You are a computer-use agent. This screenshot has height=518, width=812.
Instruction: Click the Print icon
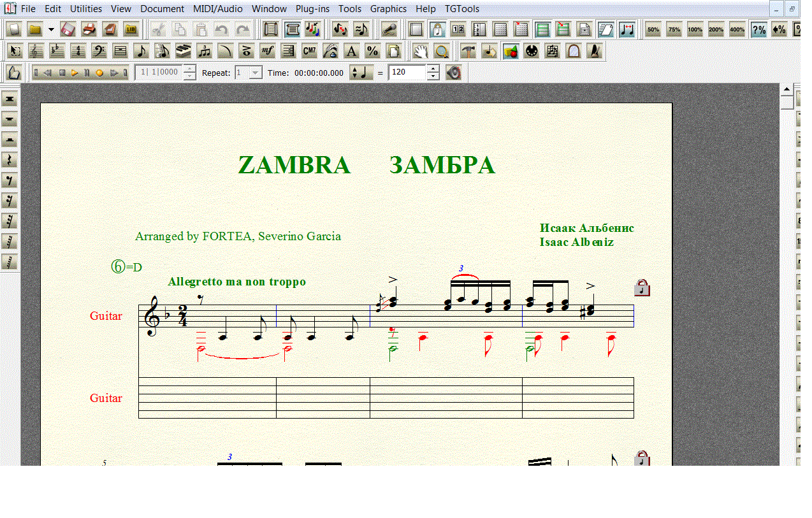(89, 29)
